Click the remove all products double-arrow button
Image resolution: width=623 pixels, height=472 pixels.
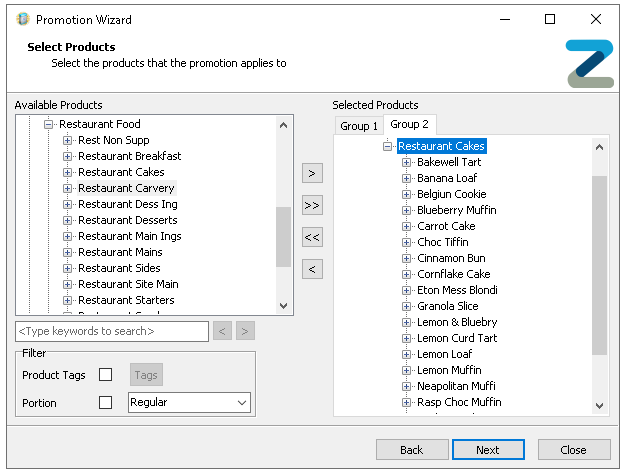point(312,237)
